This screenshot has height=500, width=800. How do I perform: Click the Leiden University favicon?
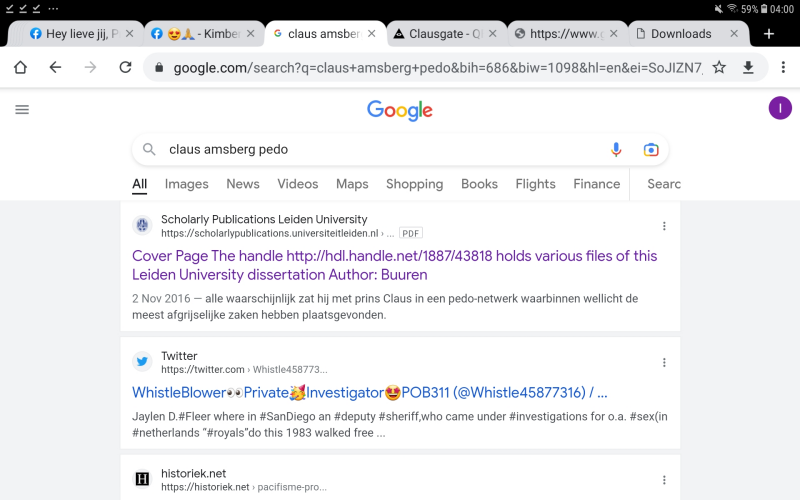(142, 225)
